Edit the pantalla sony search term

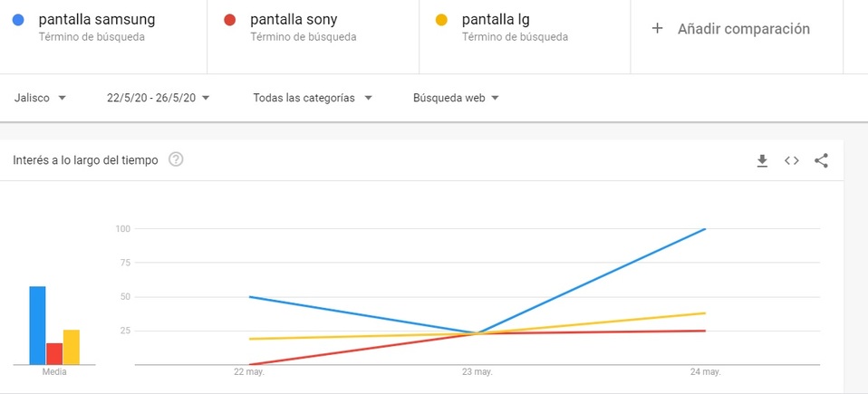coord(294,19)
